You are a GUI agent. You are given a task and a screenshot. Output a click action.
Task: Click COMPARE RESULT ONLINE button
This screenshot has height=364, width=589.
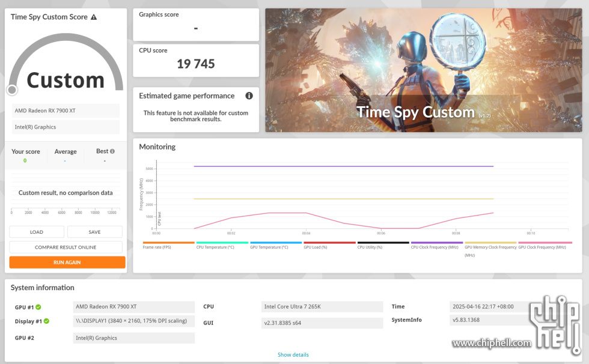66,247
